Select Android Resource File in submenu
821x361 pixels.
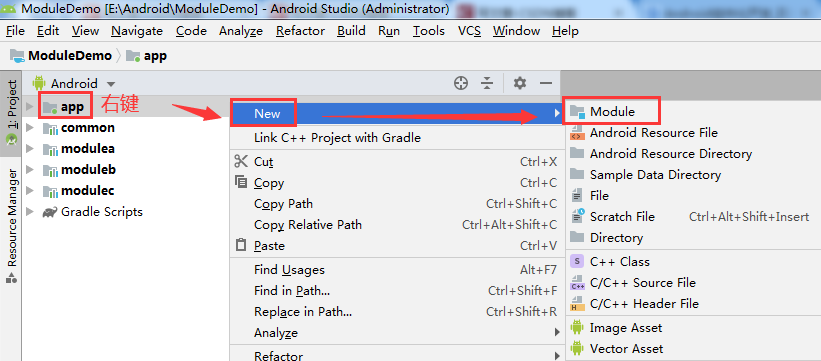(693, 133)
